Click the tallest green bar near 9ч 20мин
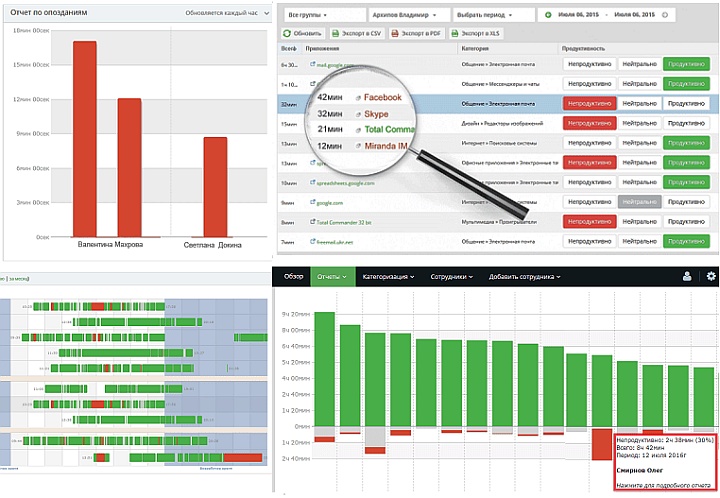720x498 pixels. 325,369
